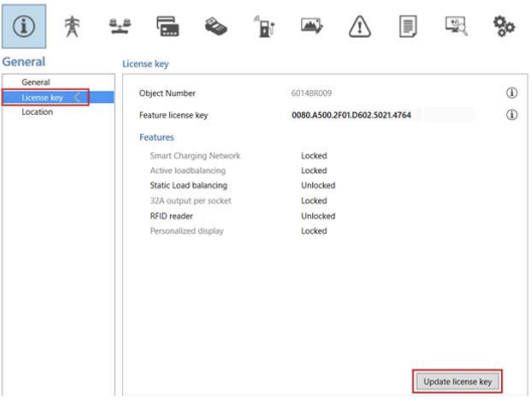
Task: Open the document log icon section
Action: [x=407, y=27]
